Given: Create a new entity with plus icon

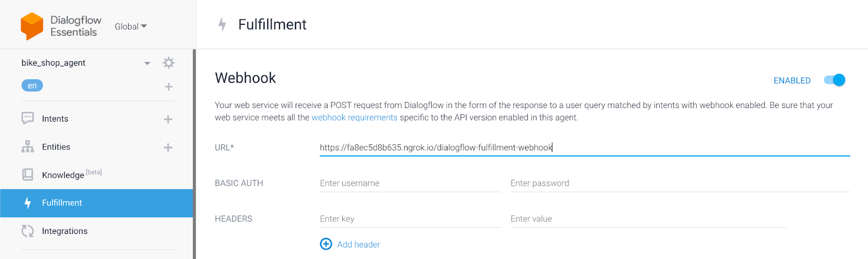Looking at the screenshot, I should coord(168,148).
